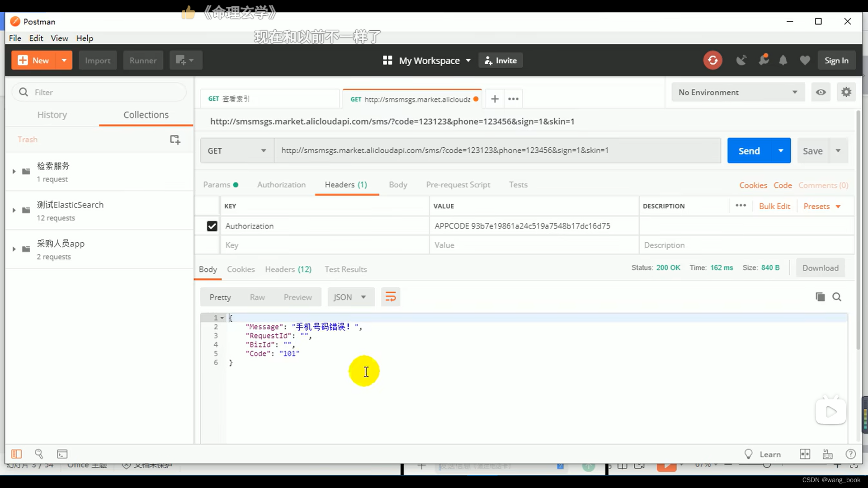Open the Edit menu
868x488 pixels.
coord(36,38)
